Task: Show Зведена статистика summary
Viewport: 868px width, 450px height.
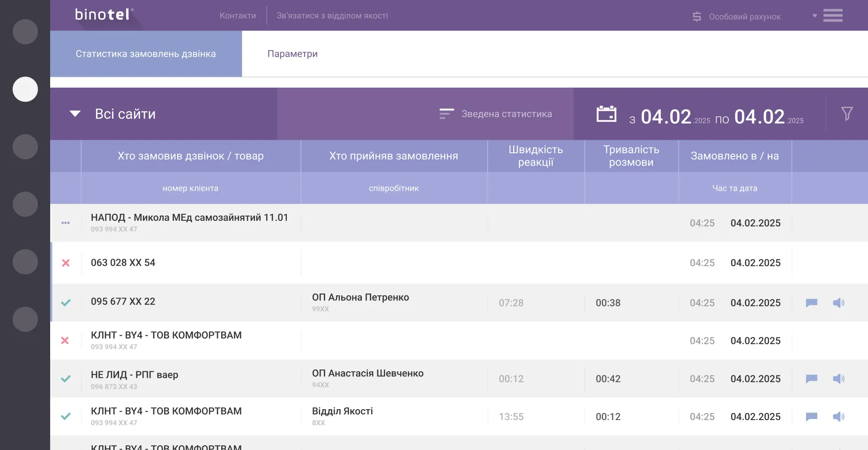Action: [x=496, y=114]
